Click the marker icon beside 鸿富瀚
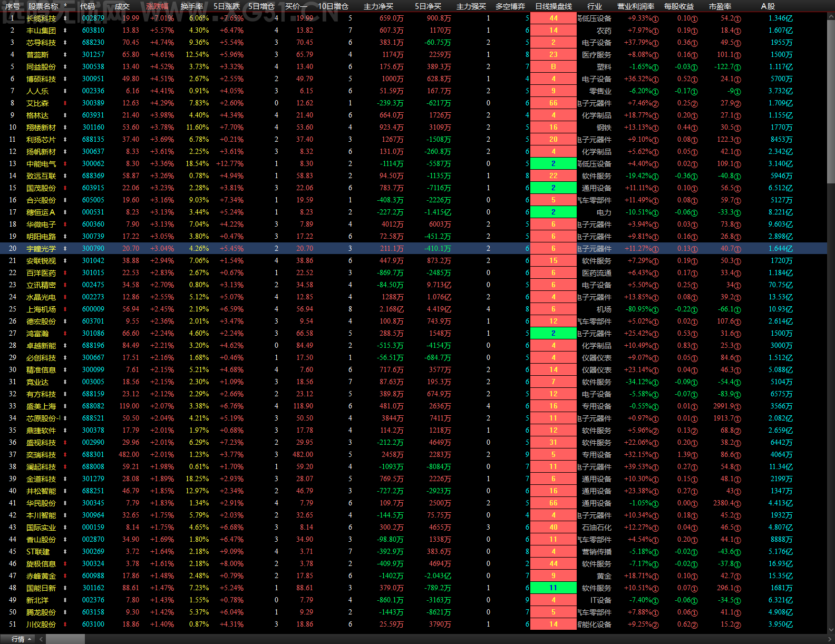 (x=65, y=334)
